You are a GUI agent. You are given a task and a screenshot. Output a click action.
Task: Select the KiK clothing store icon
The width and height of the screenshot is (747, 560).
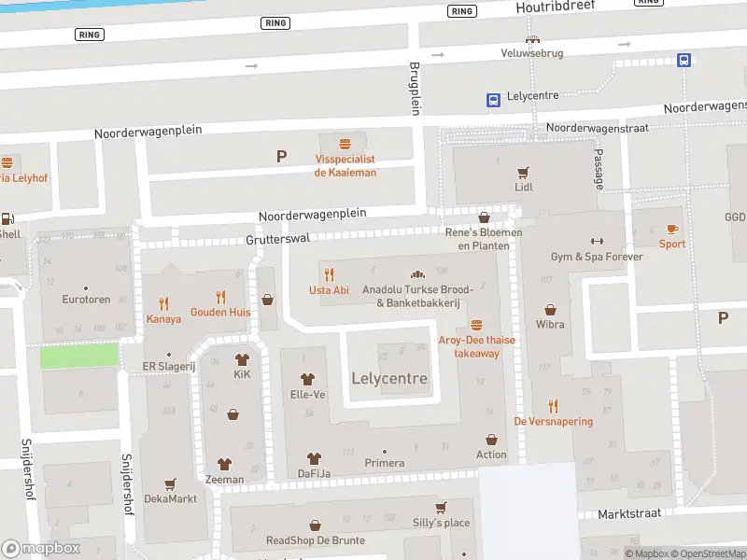[242, 359]
